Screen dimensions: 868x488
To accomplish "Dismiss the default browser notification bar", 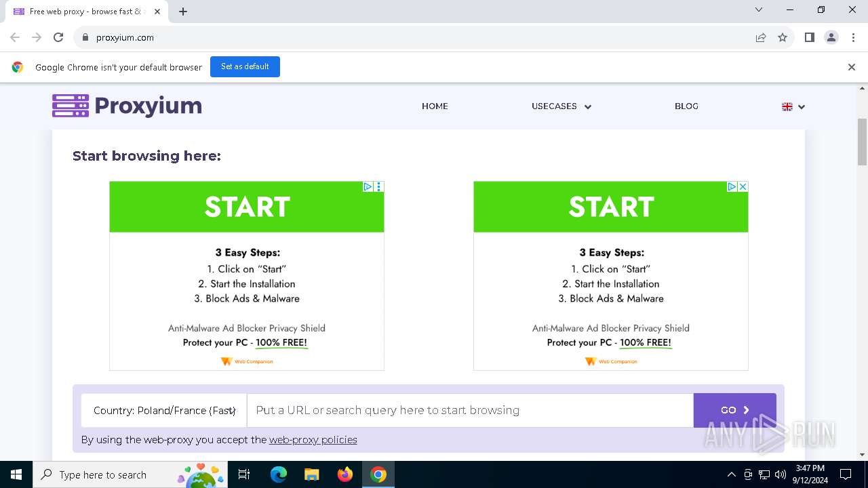I will pos(851,67).
